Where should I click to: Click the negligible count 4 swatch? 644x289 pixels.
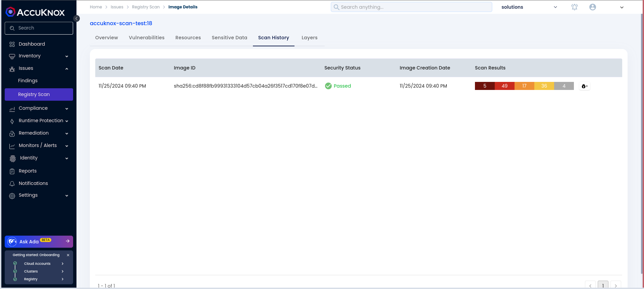[x=564, y=86]
